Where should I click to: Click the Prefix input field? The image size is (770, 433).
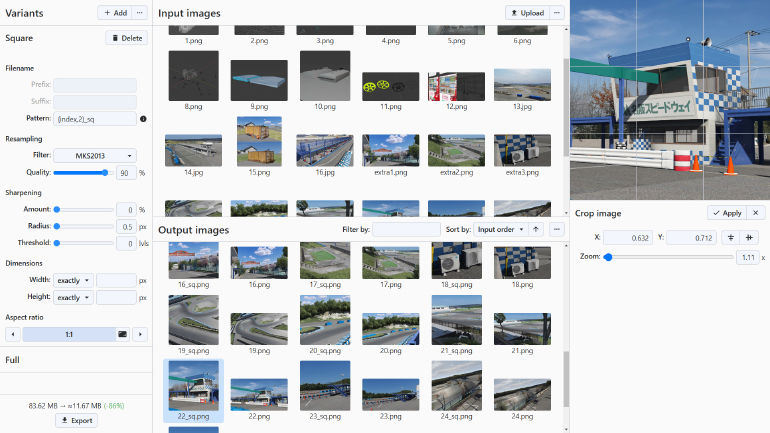(x=95, y=84)
